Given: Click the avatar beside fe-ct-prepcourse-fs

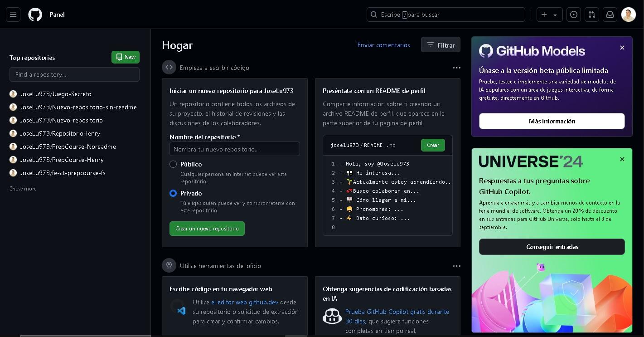Looking at the screenshot, I should tap(13, 173).
